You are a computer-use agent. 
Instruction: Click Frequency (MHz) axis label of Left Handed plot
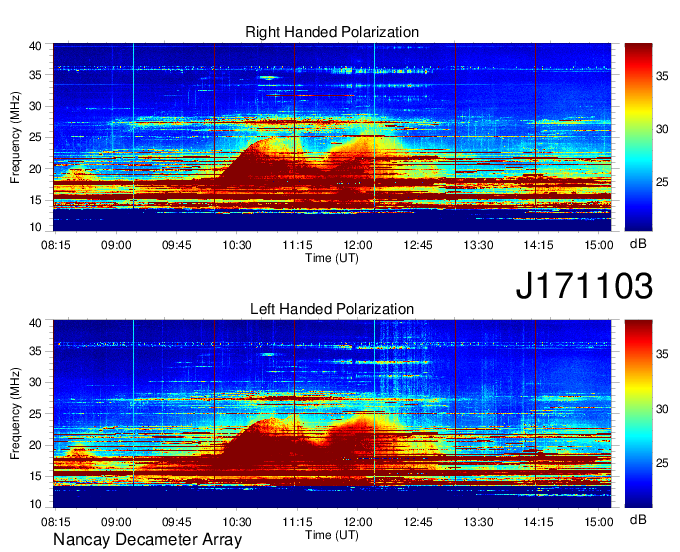15,414
